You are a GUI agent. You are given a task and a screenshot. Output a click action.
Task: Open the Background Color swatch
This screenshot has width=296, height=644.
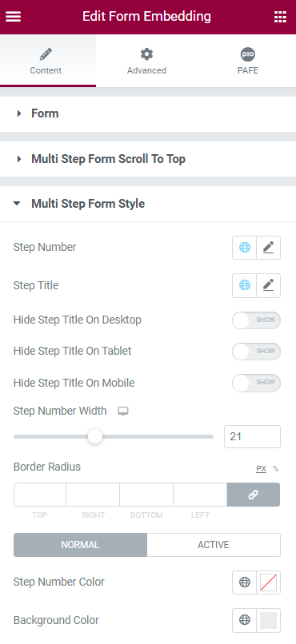[x=268, y=620]
